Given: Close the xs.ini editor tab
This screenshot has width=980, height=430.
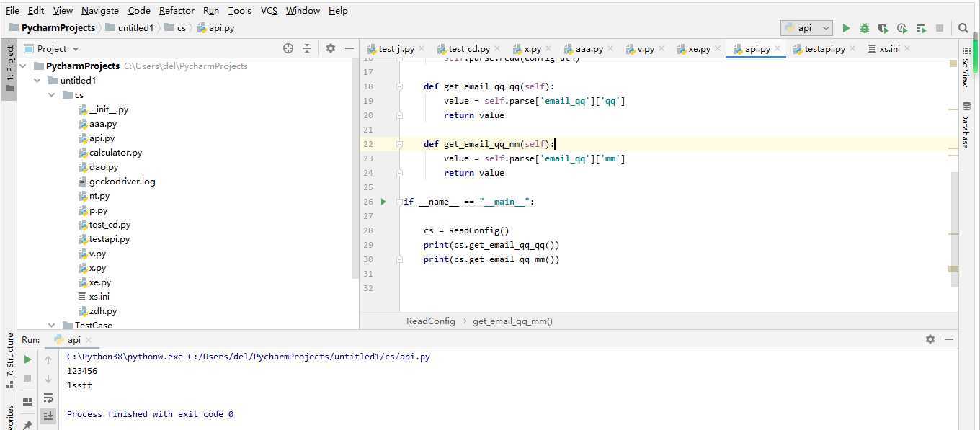Looking at the screenshot, I should pyautogui.click(x=906, y=49).
